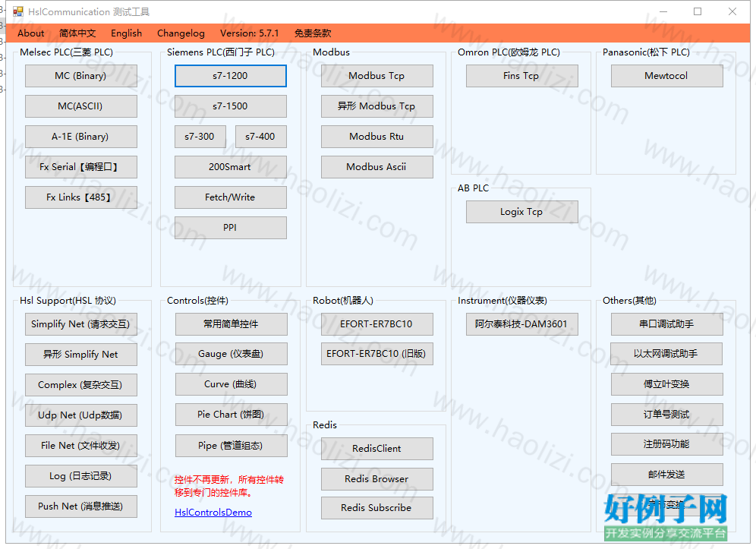Open 订单号测试 tool
The width and height of the screenshot is (756, 549).
pyautogui.click(x=666, y=415)
